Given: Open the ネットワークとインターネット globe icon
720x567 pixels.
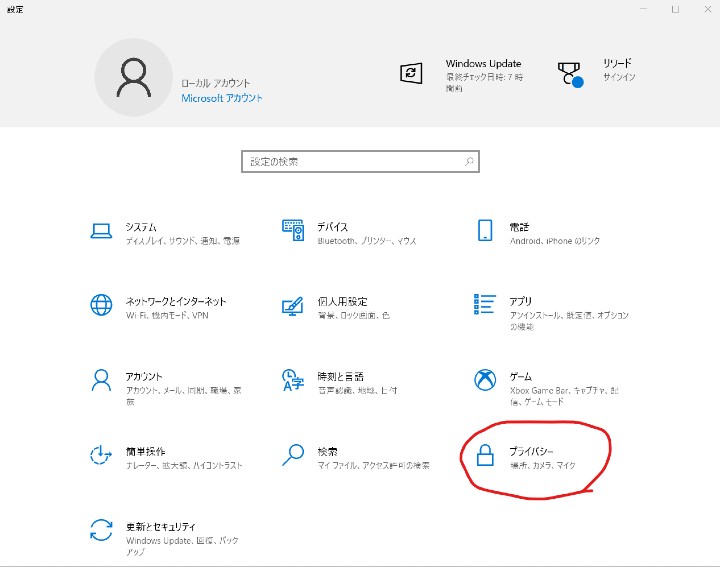Looking at the screenshot, I should coord(101,305).
